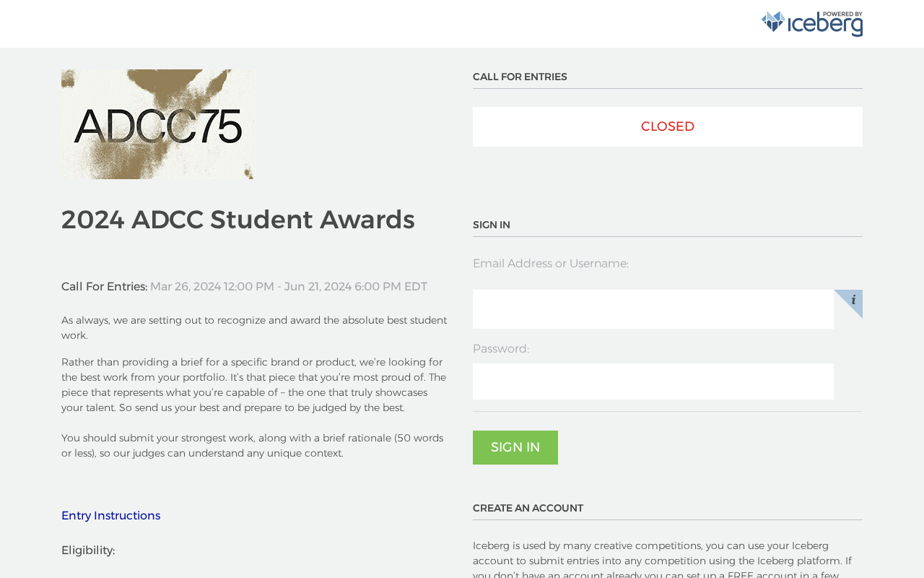Click the 2024 ADCC Student Awards title
This screenshot has width=924, height=578.
click(x=238, y=220)
